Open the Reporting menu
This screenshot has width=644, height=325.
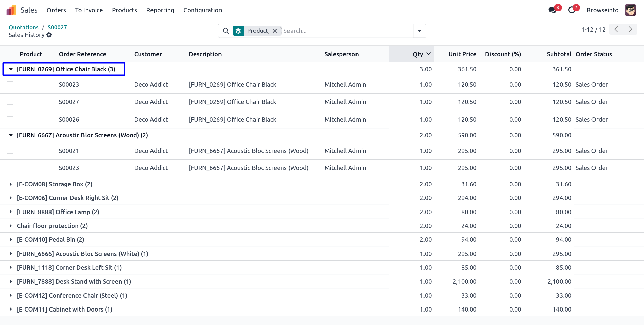160,10
